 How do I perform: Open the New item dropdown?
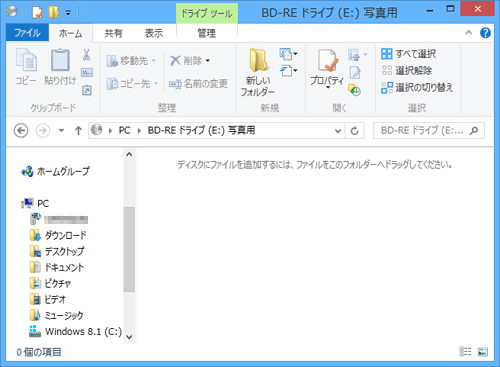point(288,54)
